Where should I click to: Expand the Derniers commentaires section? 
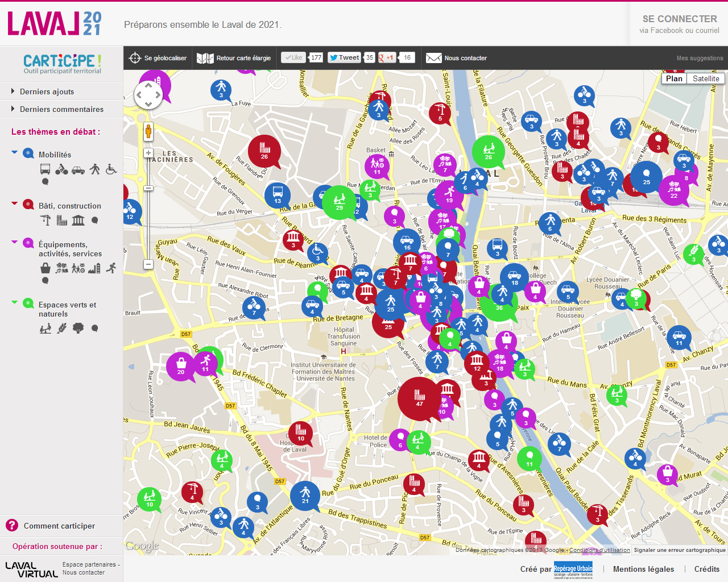point(61,109)
